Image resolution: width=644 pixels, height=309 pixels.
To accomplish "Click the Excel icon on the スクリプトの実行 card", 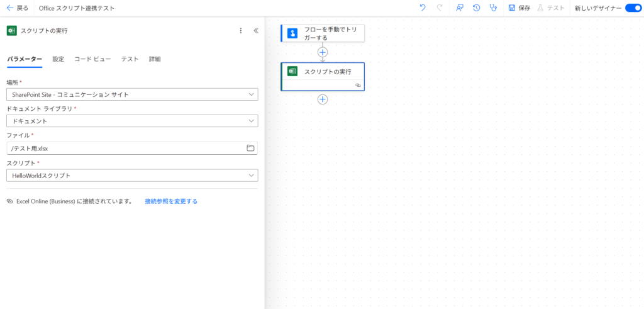I will (x=292, y=71).
